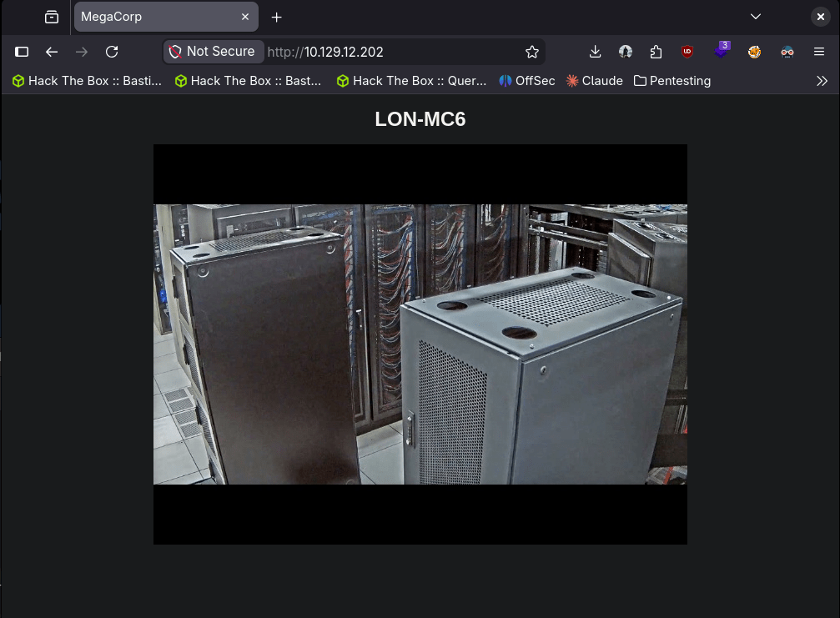Open the uBlock Origin extension
This screenshot has height=618, width=840.
(687, 52)
